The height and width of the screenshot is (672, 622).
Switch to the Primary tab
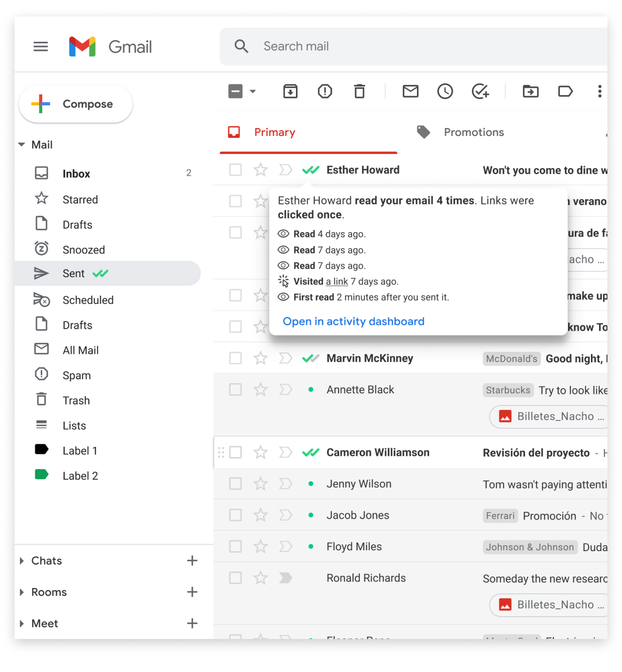[308, 132]
